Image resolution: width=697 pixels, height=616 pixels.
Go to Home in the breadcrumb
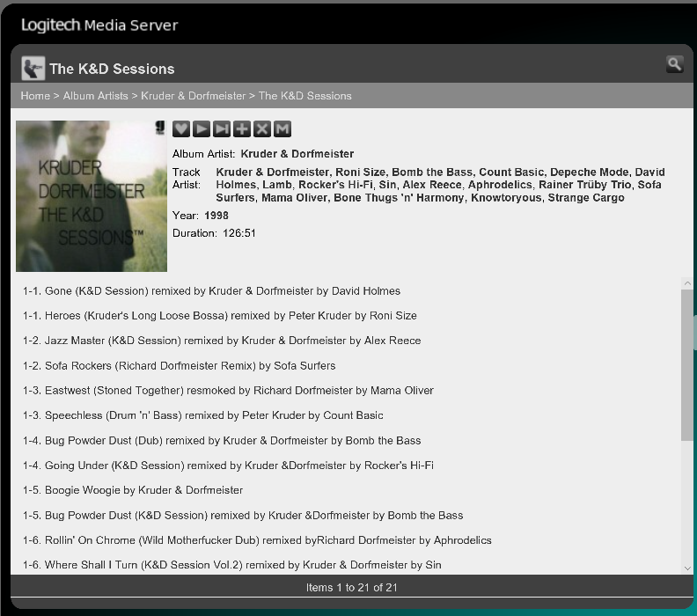pos(35,96)
